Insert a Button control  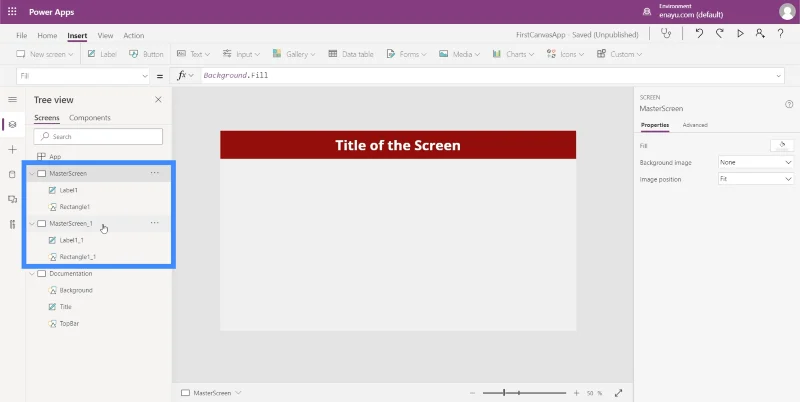(x=146, y=54)
